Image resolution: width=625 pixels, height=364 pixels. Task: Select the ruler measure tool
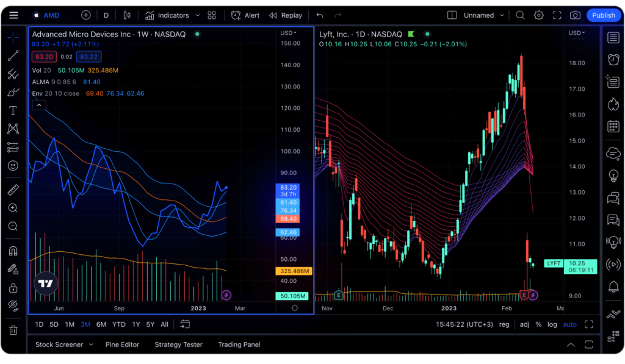[13, 190]
